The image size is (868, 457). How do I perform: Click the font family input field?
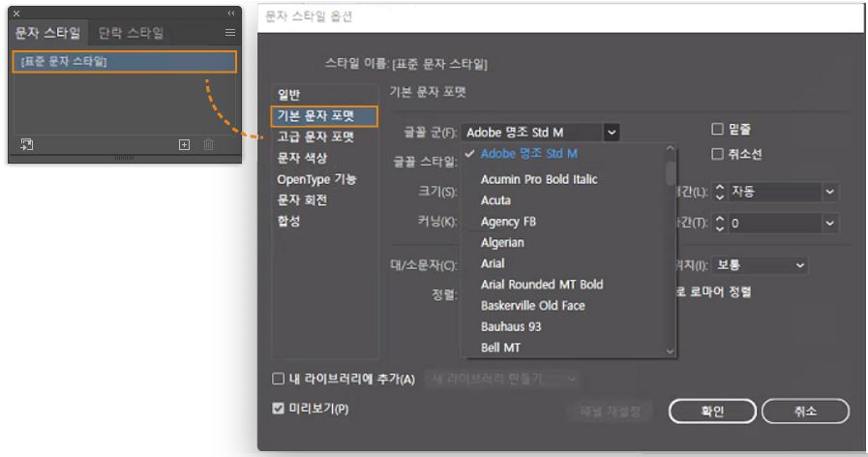pos(532,133)
